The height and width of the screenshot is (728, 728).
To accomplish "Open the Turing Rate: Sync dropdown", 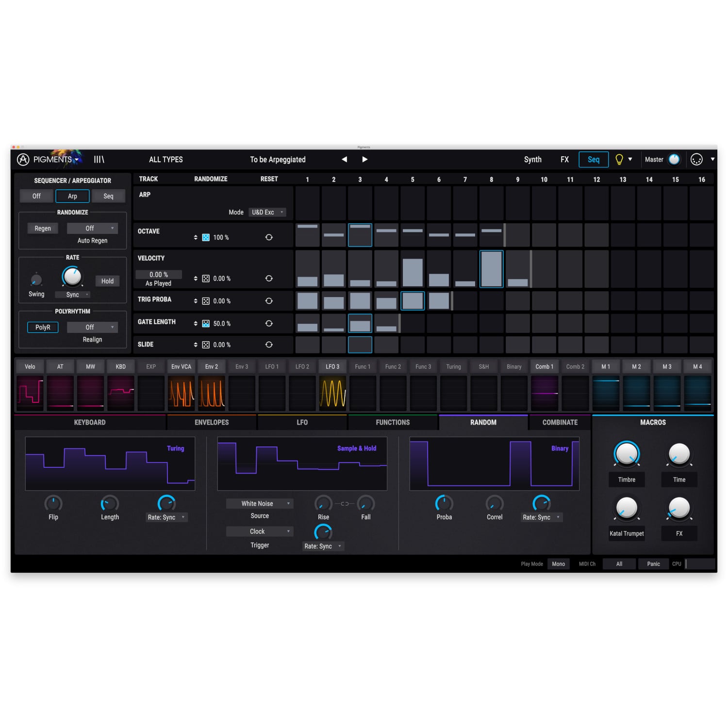I will [166, 517].
